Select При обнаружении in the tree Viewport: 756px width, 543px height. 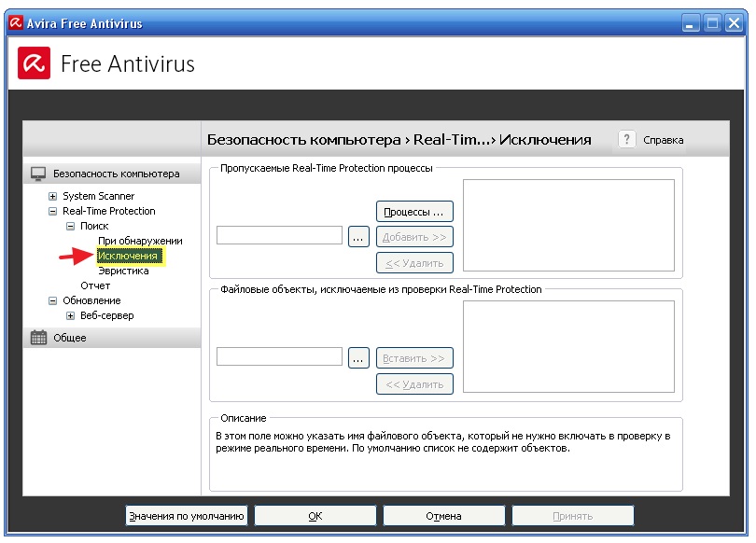[x=140, y=241]
